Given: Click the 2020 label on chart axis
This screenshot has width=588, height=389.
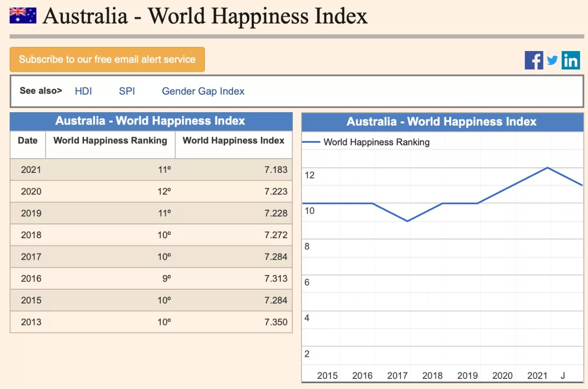Looking at the screenshot, I should 502,376.
